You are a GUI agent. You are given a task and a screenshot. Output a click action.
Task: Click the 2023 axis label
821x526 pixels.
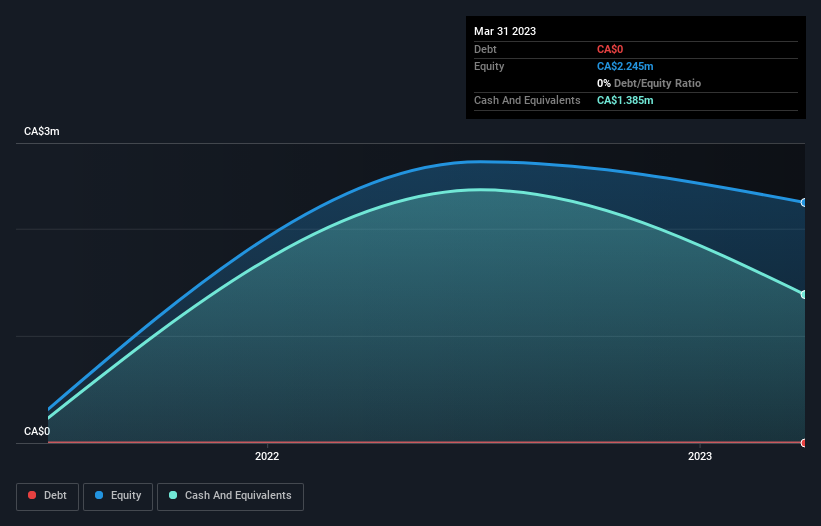click(700, 456)
